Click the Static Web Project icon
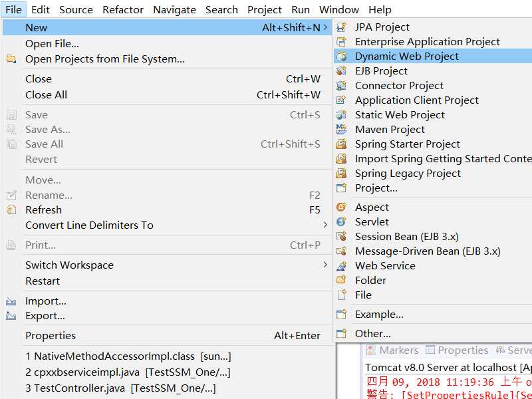 (341, 114)
